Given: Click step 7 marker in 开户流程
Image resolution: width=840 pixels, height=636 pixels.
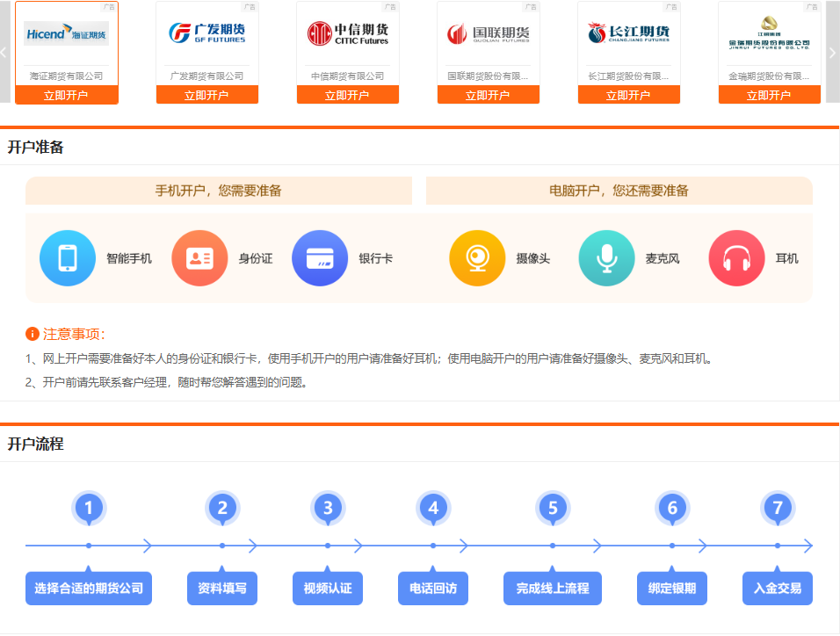Looking at the screenshot, I should point(778,508).
